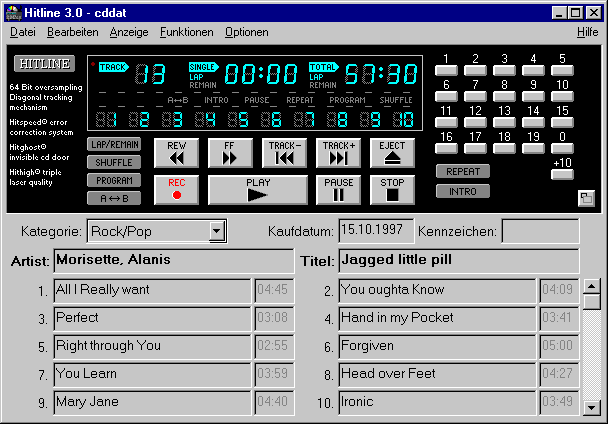The image size is (608, 424).
Task: Click track 8 'Head over Feet'
Action: 437,375
